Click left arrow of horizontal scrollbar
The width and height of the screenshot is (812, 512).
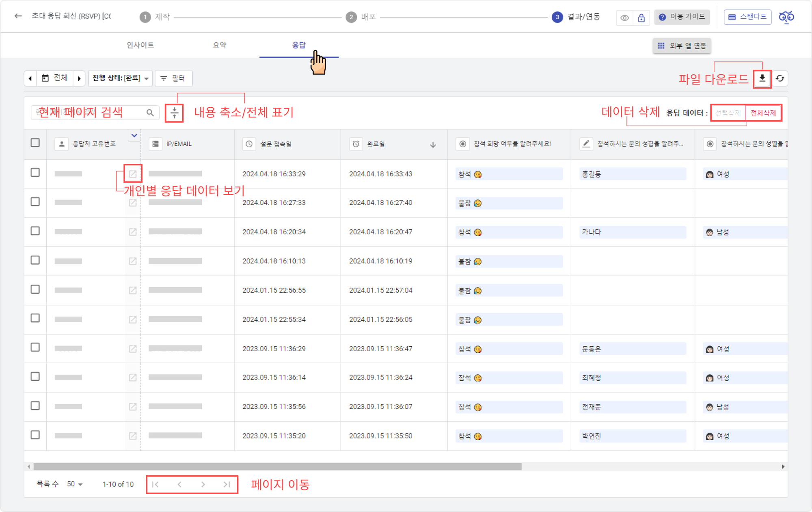pyautogui.click(x=28, y=466)
